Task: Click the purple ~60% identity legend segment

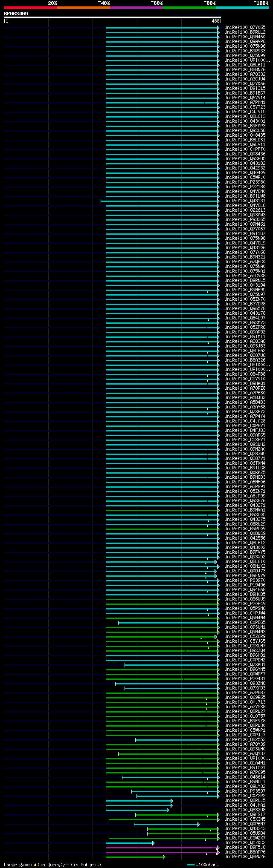Action: (136, 8)
